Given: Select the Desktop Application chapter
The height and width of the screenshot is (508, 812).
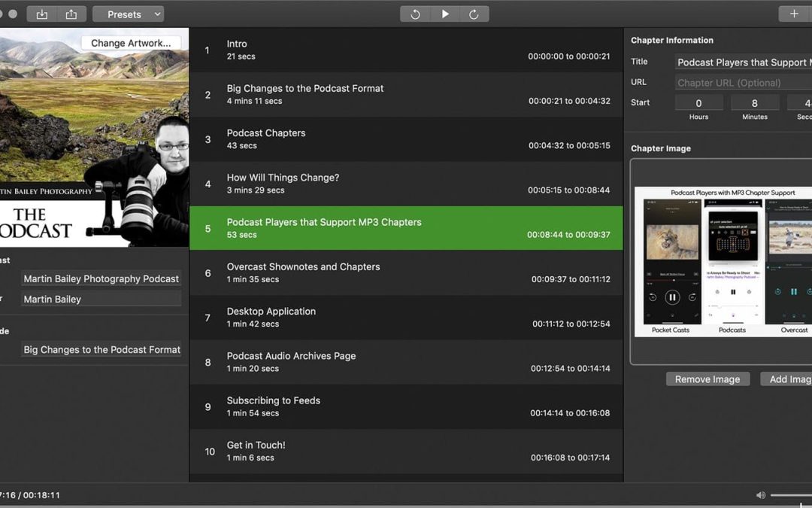Looking at the screenshot, I should 406,318.
